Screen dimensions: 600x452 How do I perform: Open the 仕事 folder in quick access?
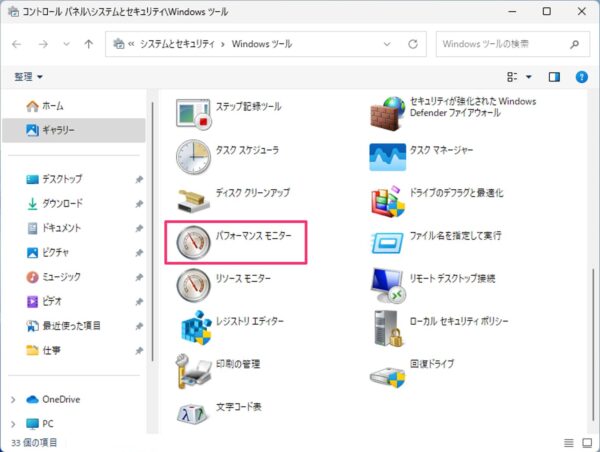(x=43, y=350)
